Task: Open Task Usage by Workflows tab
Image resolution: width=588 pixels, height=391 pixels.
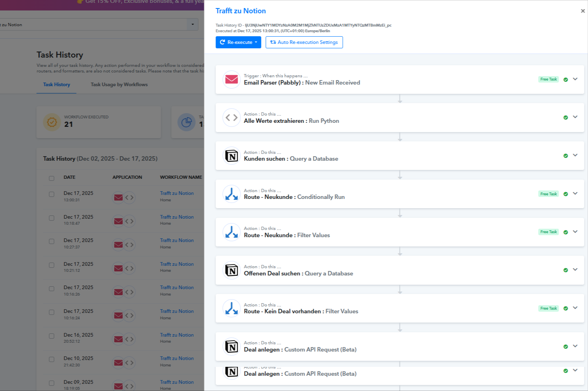Action: 119,85
